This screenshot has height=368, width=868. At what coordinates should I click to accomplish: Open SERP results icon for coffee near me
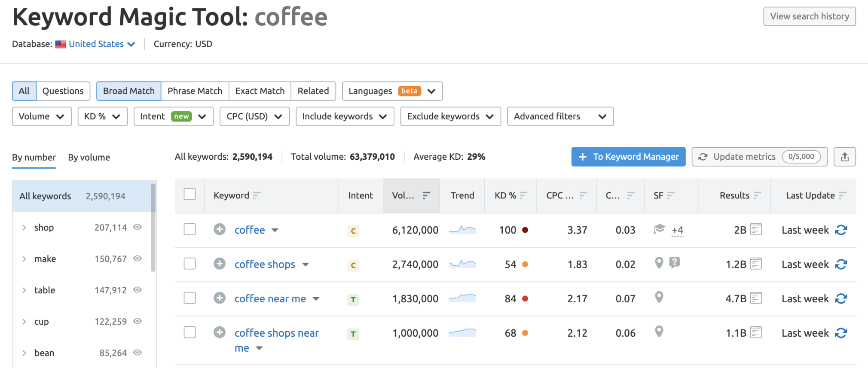pyautogui.click(x=756, y=298)
